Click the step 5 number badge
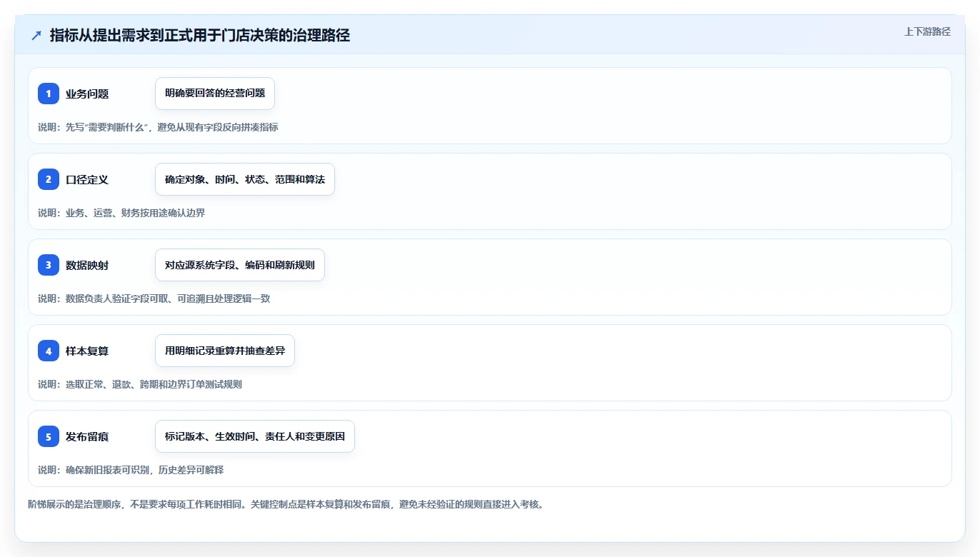980x557 pixels. (x=49, y=436)
